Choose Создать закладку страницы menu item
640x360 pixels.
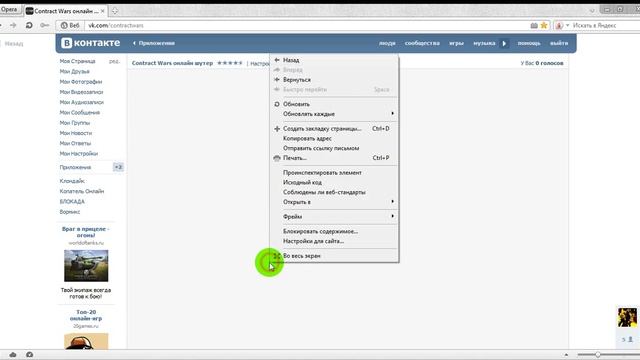tap(334, 129)
